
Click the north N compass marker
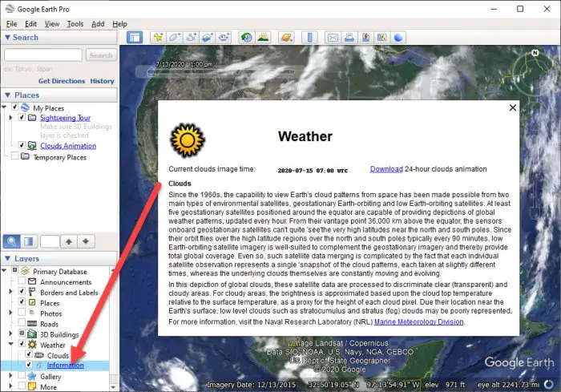click(x=535, y=53)
